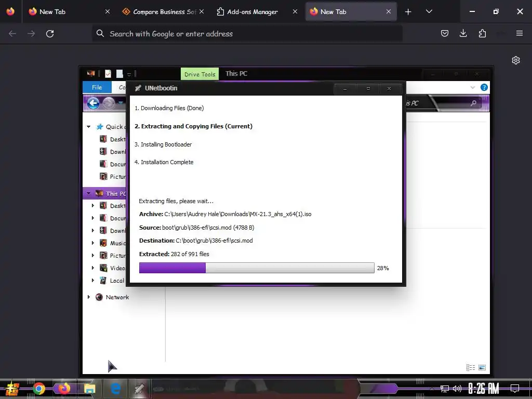The height and width of the screenshot is (399, 532).
Task: Select This PC in the sidebar
Action: tap(111, 193)
